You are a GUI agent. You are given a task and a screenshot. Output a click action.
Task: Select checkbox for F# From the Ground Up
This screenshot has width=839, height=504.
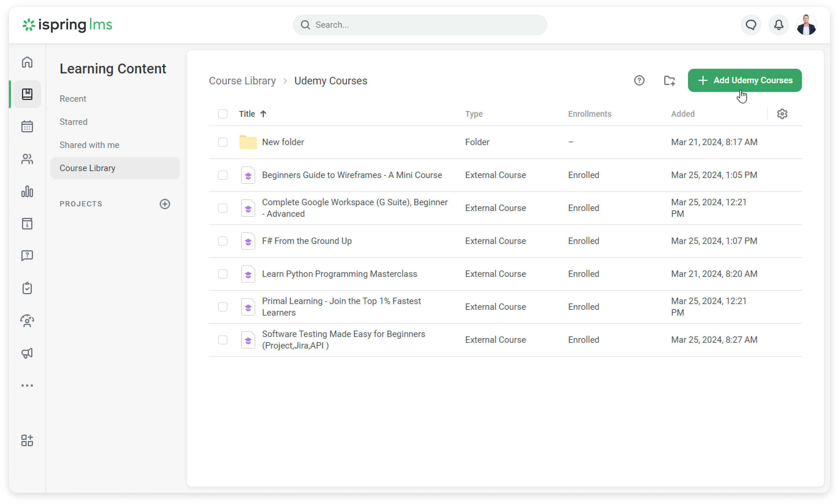coord(223,241)
